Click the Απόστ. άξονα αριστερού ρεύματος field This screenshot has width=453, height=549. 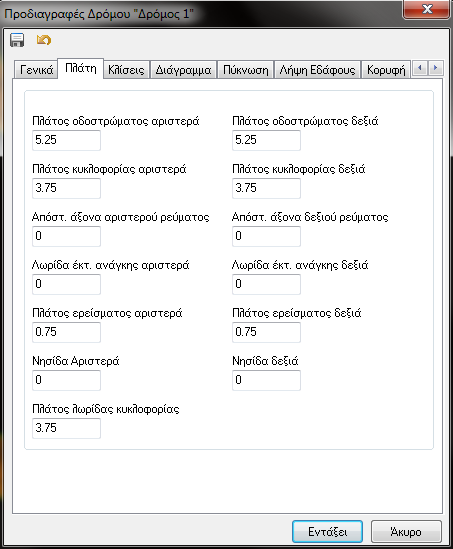click(x=67, y=236)
